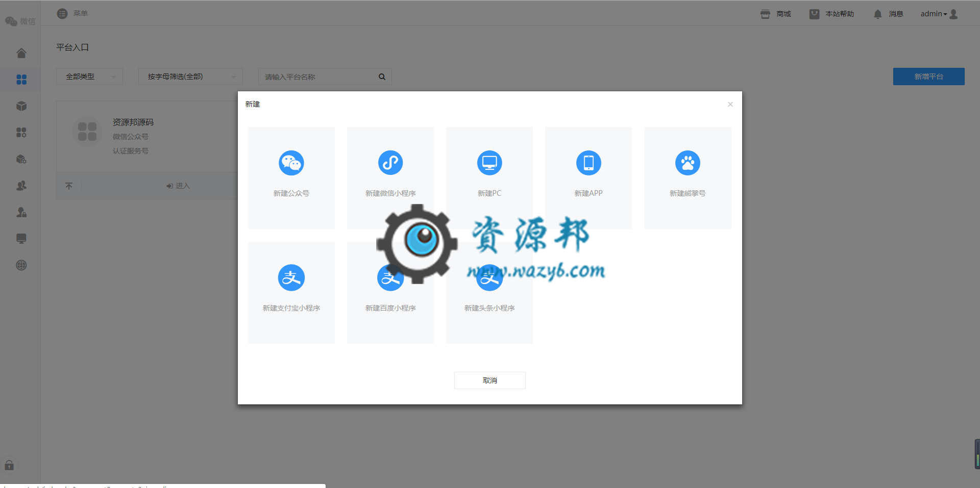Open the platform grid icon in sidebar
The image size is (980, 488).
[21, 80]
